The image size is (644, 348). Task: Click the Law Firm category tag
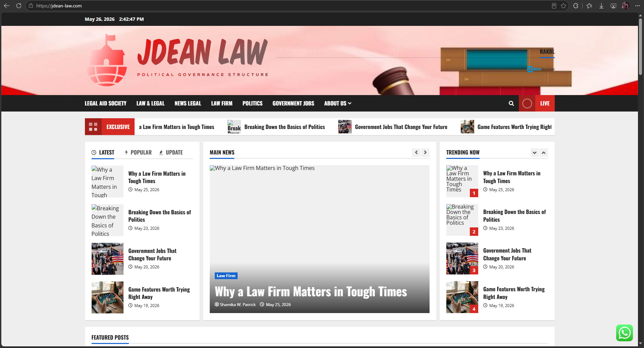tap(226, 276)
